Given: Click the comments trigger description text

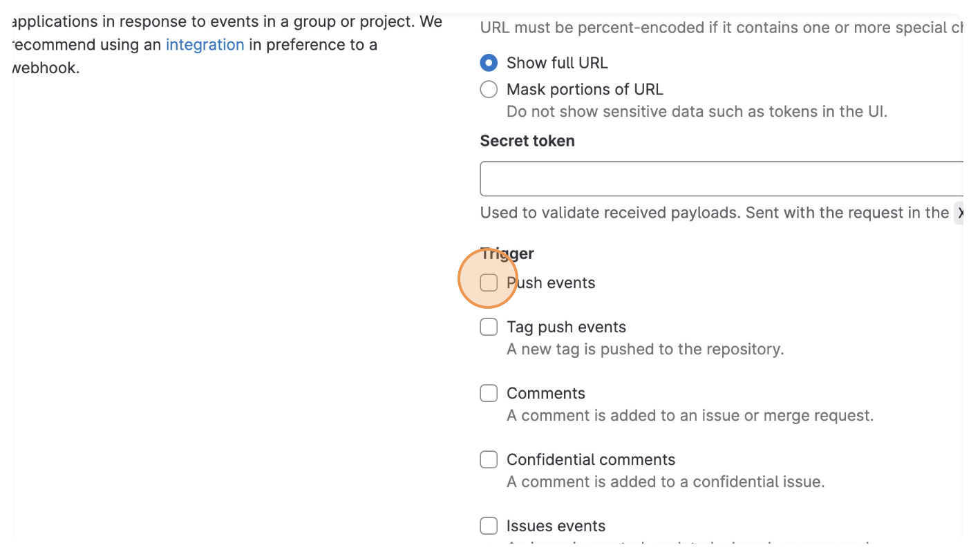Looking at the screenshot, I should point(690,414).
